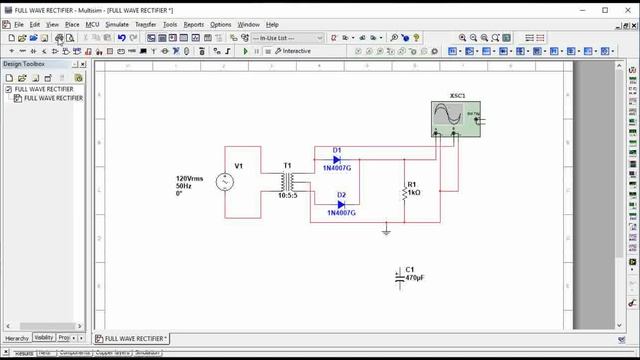640x360 pixels.
Task: Close the Design Toolbox panel
Action: (83, 64)
